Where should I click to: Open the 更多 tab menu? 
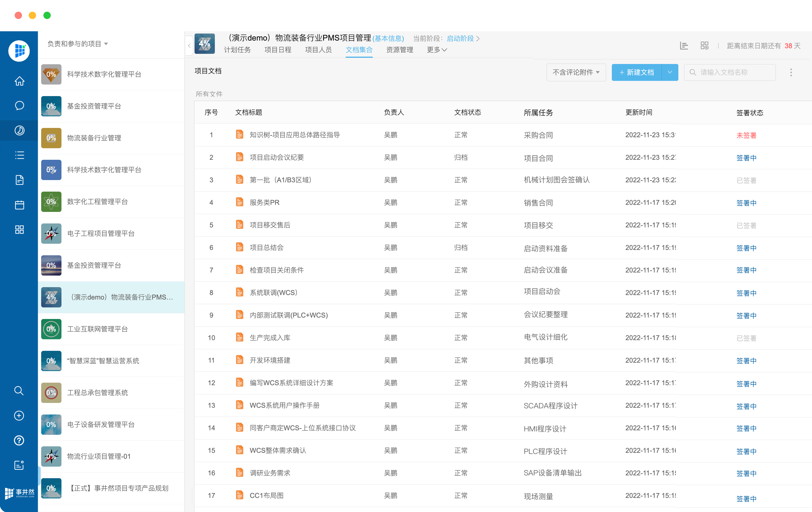[x=437, y=50]
